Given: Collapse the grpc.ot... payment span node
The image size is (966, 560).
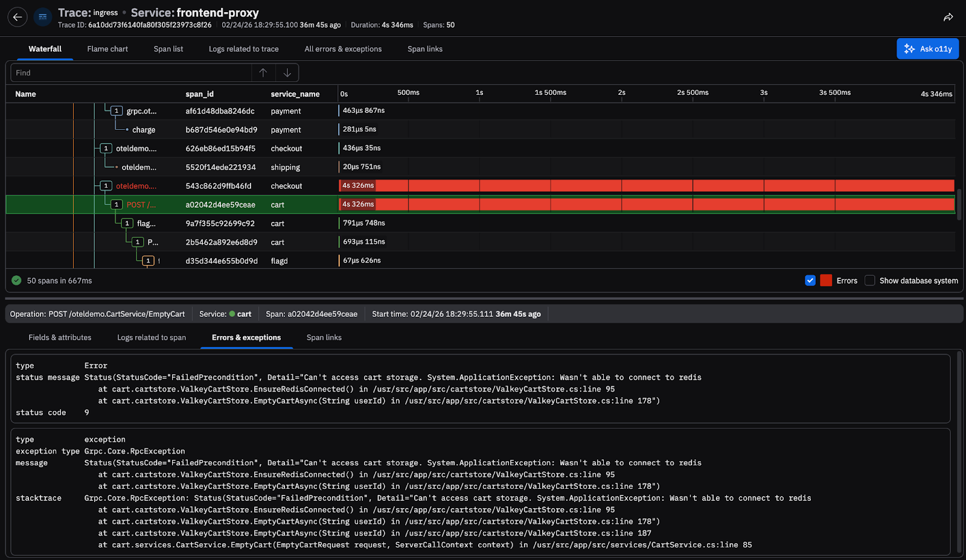Looking at the screenshot, I should (117, 111).
